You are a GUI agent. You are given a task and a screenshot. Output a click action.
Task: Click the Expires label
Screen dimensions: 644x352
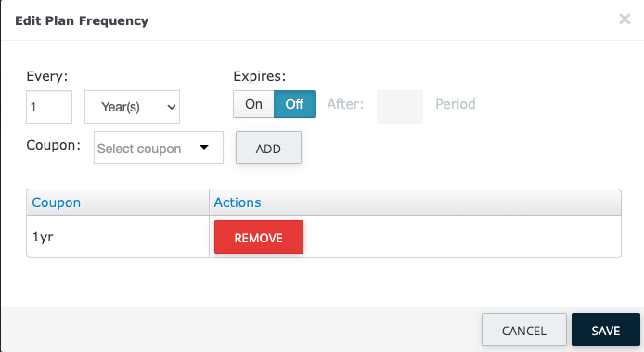pyautogui.click(x=260, y=76)
